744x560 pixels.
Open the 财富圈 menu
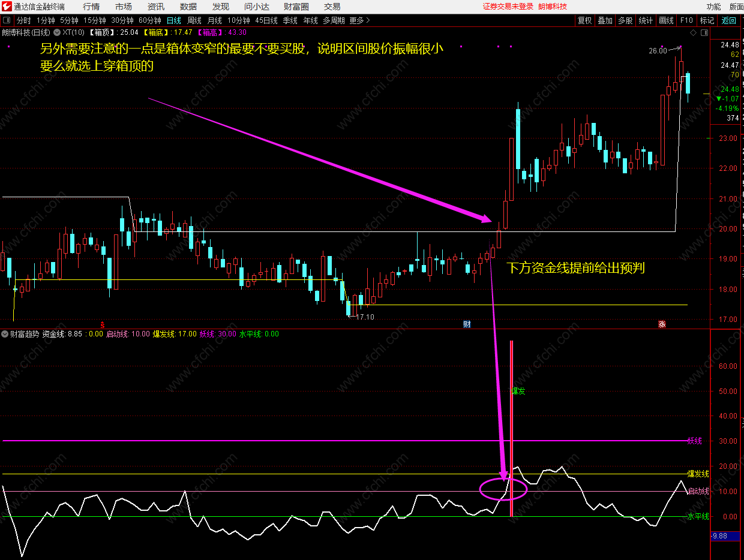point(296,7)
